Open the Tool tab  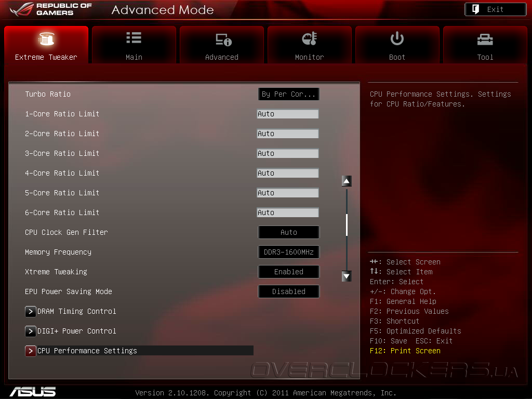(485, 45)
